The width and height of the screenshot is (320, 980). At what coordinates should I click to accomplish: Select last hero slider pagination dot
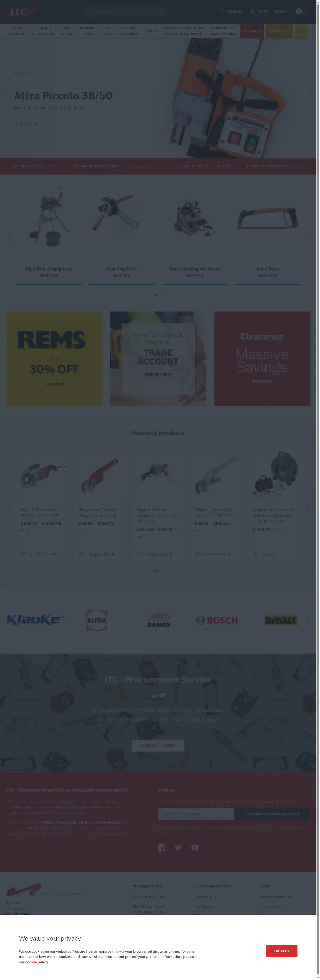(x=35, y=123)
